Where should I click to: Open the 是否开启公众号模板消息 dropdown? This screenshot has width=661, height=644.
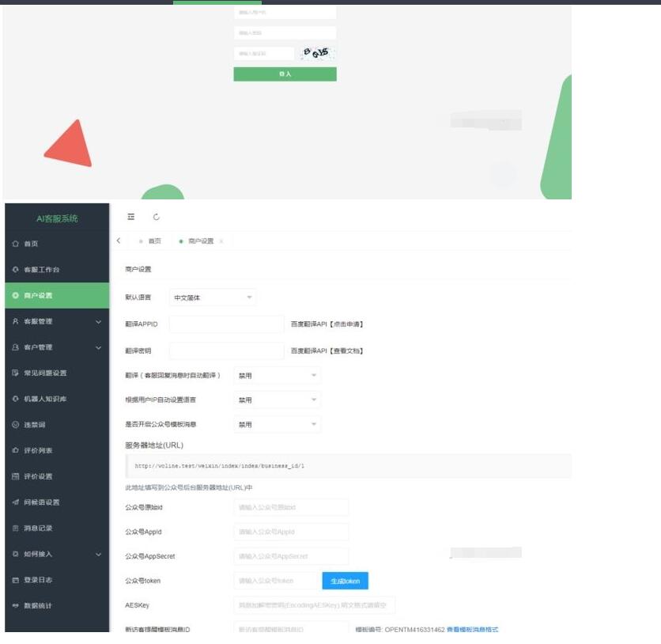pos(277,425)
